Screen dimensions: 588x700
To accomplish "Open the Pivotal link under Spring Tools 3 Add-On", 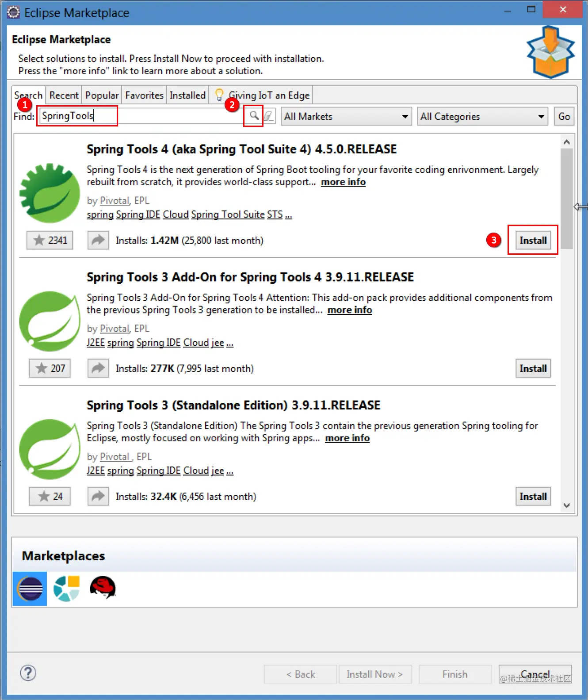I will click(115, 329).
